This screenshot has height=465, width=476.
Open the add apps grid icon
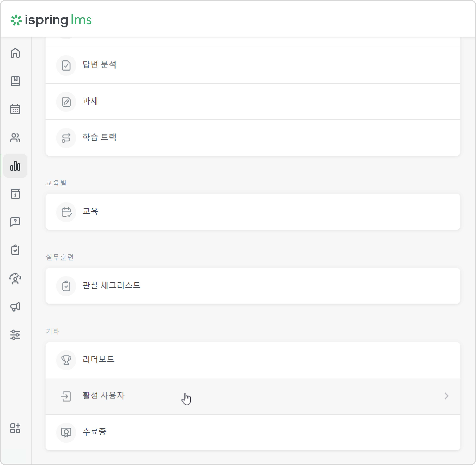15,428
